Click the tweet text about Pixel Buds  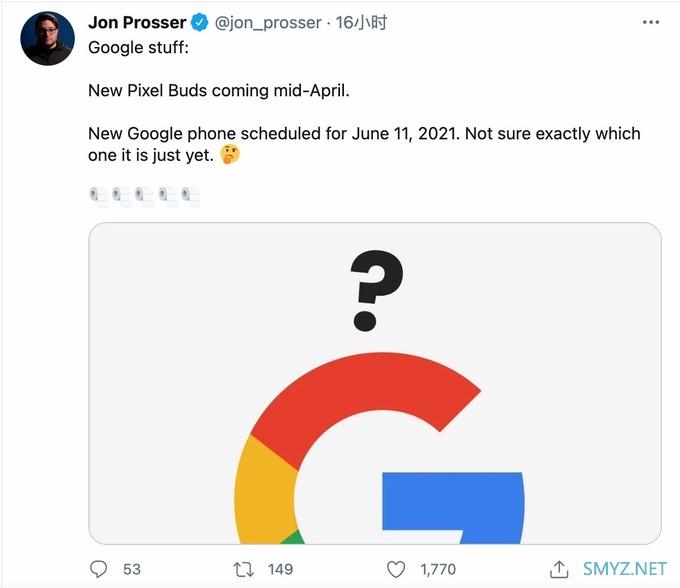[219, 91]
